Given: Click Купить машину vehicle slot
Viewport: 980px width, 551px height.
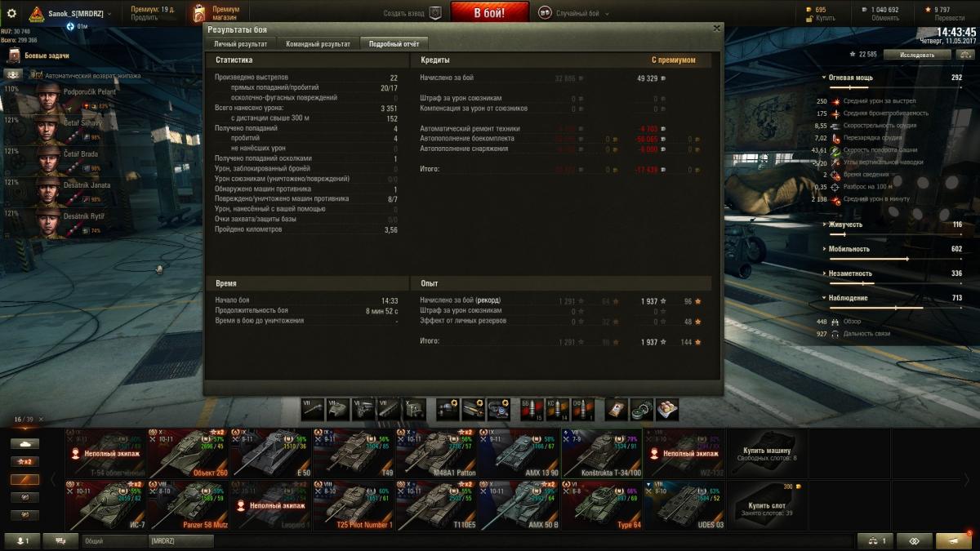Looking at the screenshot, I should click(766, 453).
